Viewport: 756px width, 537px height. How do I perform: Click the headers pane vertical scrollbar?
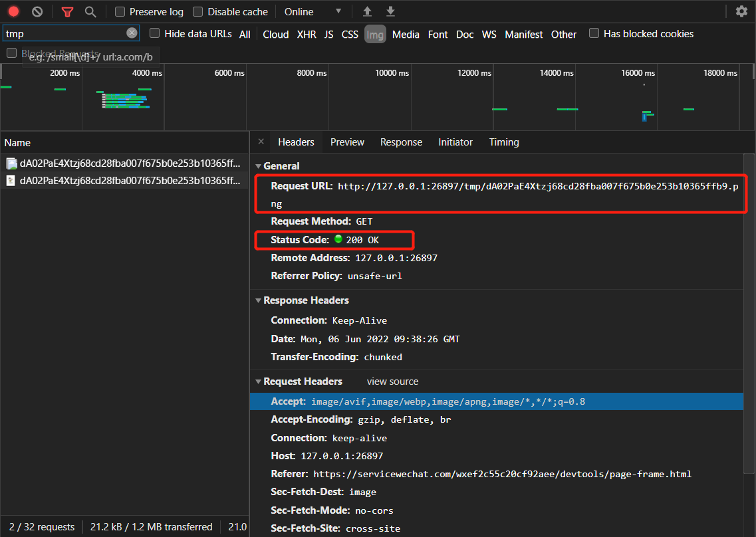point(749,313)
